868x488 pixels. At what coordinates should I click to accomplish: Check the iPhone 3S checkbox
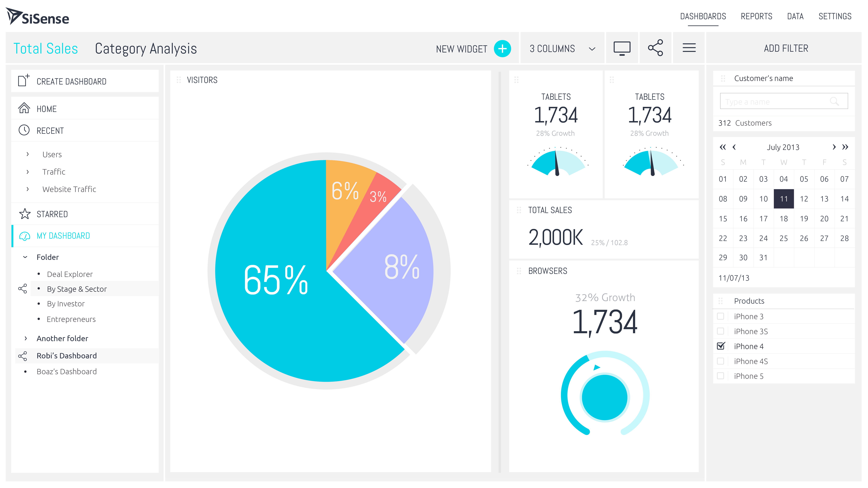tap(721, 331)
